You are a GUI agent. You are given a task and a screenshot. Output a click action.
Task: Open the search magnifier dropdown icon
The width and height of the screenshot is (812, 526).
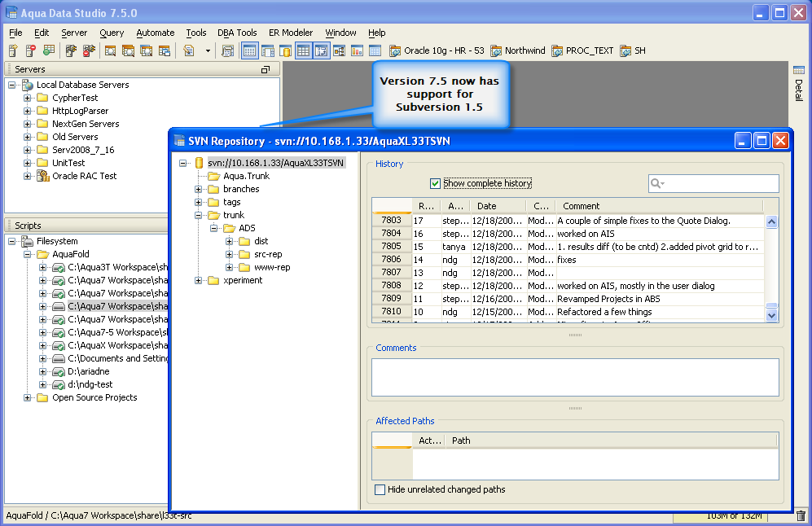point(657,183)
